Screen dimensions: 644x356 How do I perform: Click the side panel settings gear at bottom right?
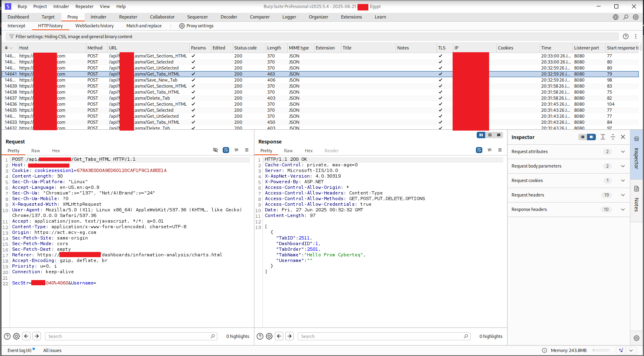(636, 338)
